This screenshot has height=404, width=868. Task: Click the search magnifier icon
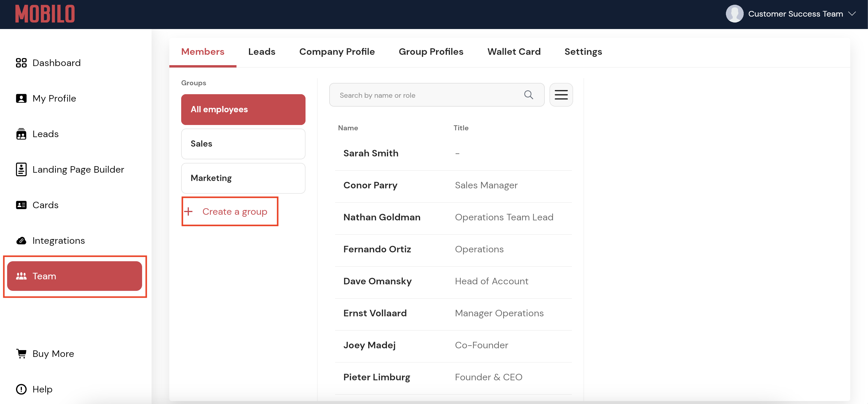528,95
